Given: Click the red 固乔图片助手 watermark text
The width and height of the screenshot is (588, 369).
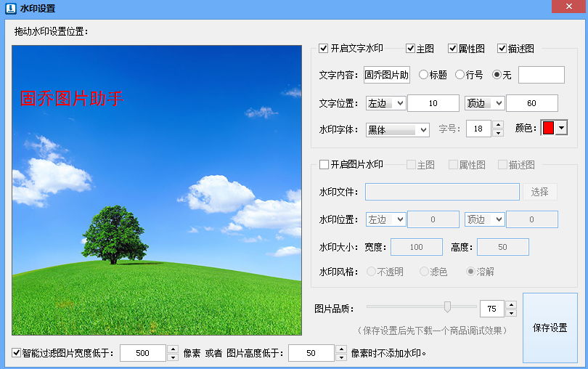Looking at the screenshot, I should point(72,98).
